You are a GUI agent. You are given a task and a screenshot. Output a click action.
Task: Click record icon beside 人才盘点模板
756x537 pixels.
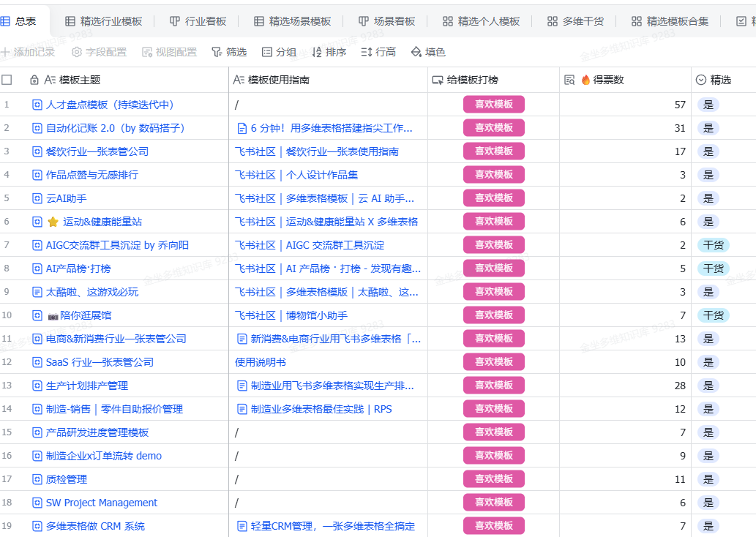37,105
